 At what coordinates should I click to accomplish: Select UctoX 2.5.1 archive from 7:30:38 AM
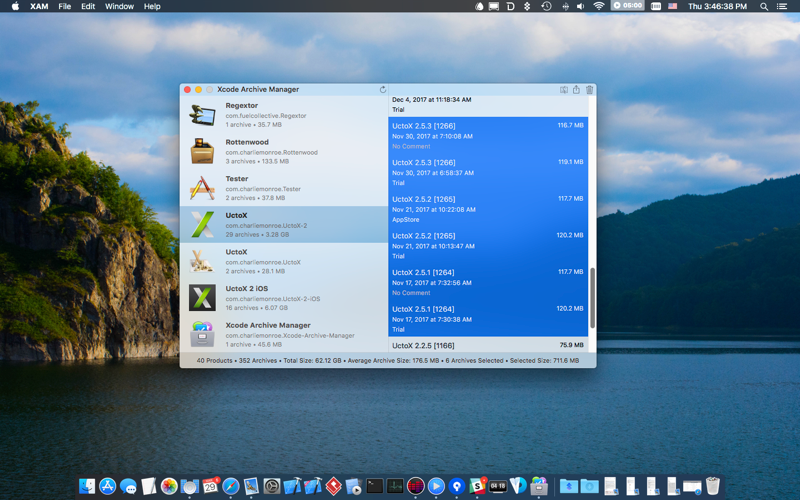pyautogui.click(x=488, y=319)
